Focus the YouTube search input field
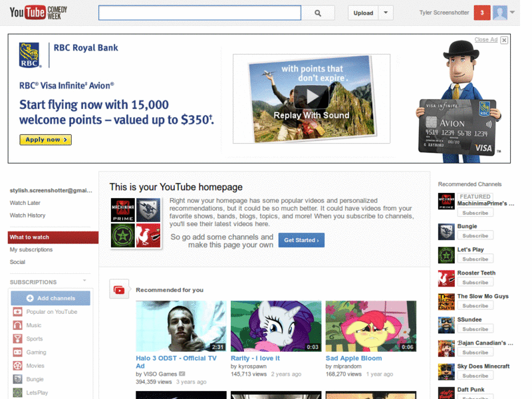 coord(200,13)
